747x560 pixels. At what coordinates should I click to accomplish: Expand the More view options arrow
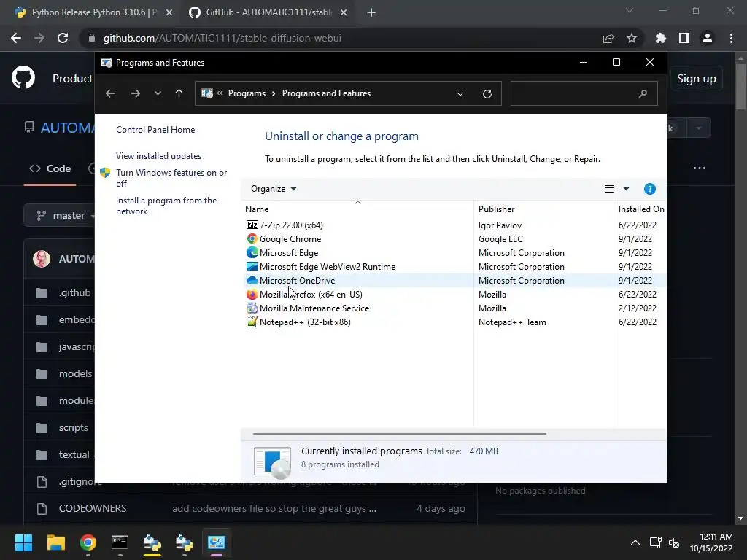click(627, 189)
